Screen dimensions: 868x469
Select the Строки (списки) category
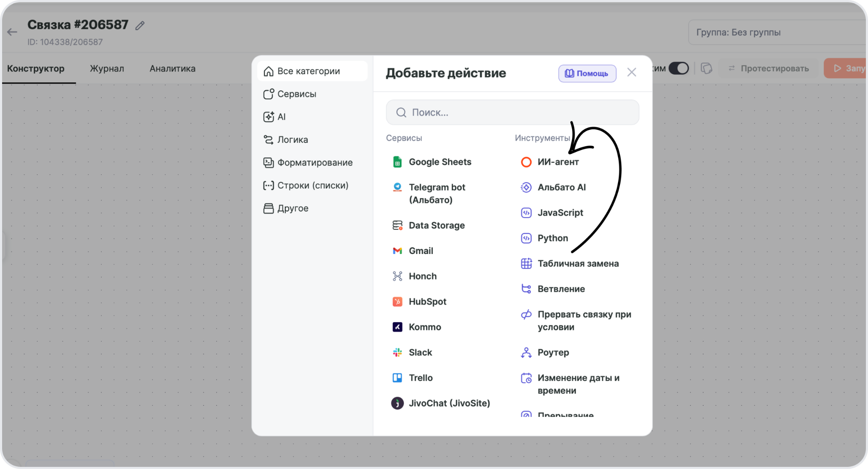(x=312, y=186)
